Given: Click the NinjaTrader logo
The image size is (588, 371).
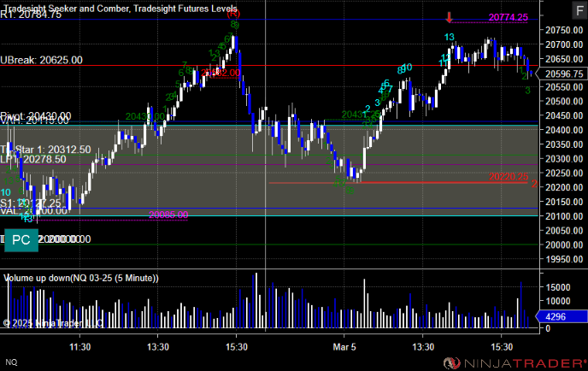Looking at the screenshot, I should (514, 363).
